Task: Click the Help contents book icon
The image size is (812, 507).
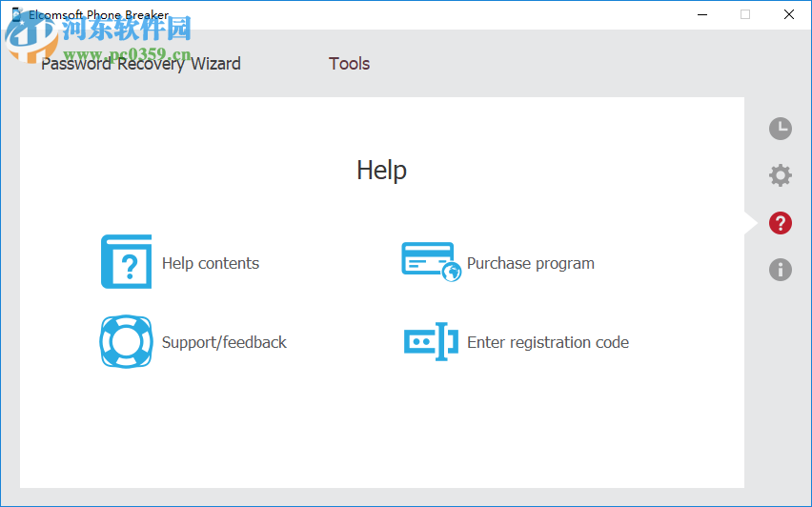Action: tap(127, 261)
